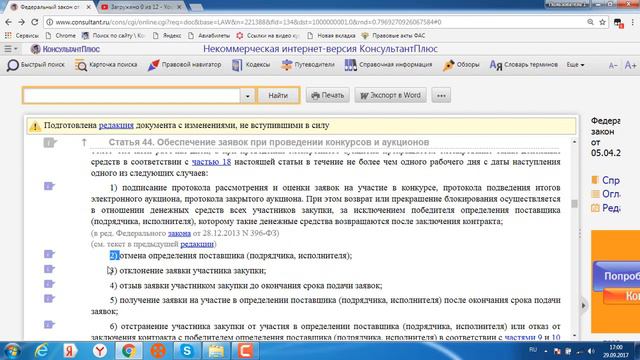Click the КонсультантПлюс logo
This screenshot has width=640, height=360.
(x=65, y=49)
